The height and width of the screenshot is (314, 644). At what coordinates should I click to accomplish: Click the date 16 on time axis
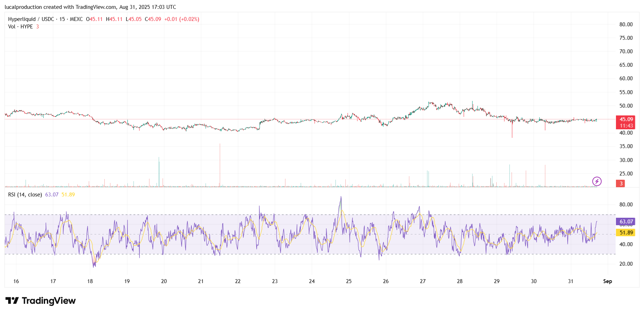pos(16,281)
